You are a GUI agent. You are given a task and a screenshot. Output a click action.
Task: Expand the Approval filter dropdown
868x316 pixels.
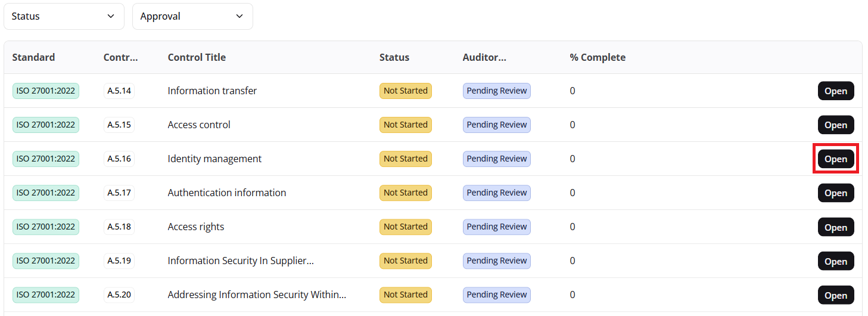tap(192, 16)
